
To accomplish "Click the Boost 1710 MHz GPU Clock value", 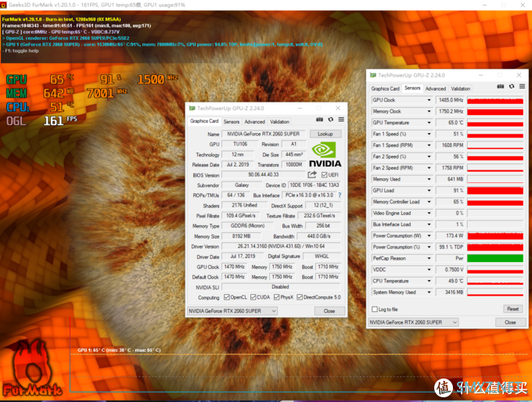I will click(328, 267).
